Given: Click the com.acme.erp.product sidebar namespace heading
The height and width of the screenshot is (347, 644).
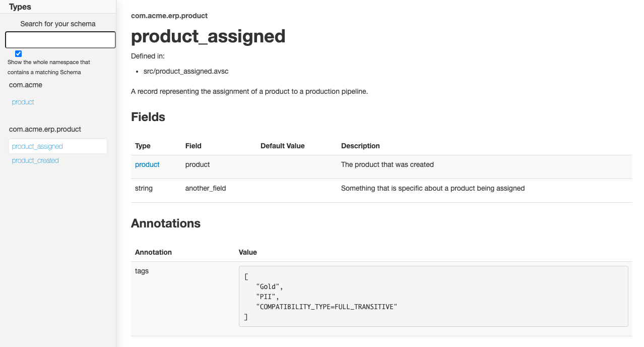Looking at the screenshot, I should click(45, 129).
